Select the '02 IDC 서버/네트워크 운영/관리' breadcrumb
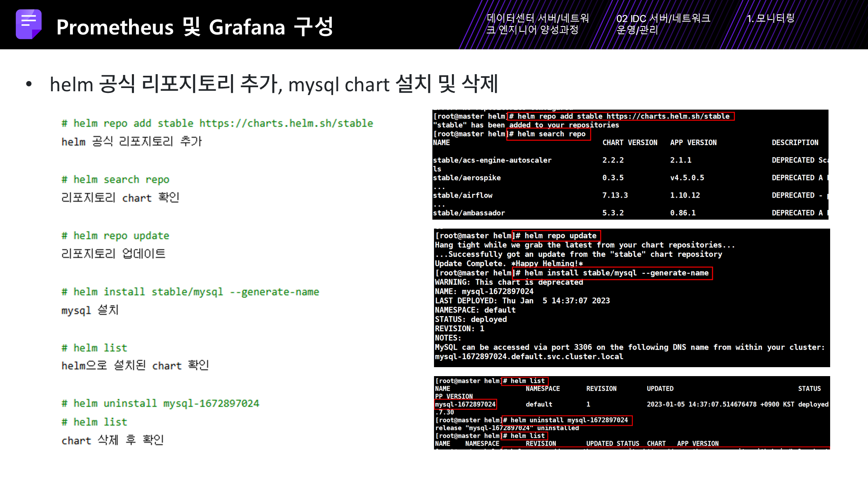Screen dimensions: 868x489 pos(663,24)
